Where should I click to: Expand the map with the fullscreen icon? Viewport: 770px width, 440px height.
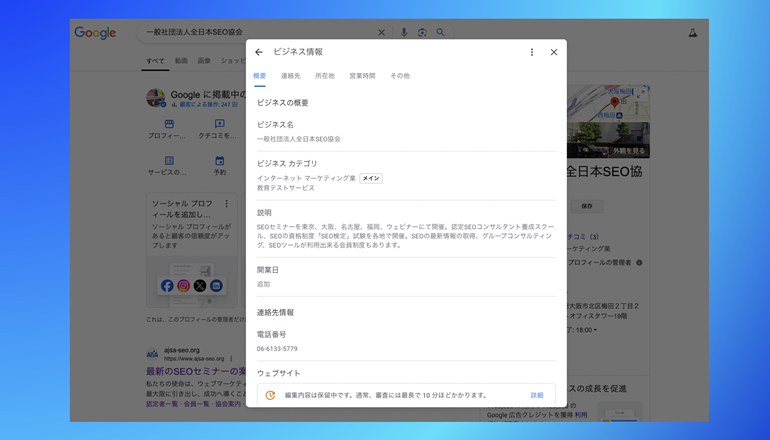coord(640,94)
